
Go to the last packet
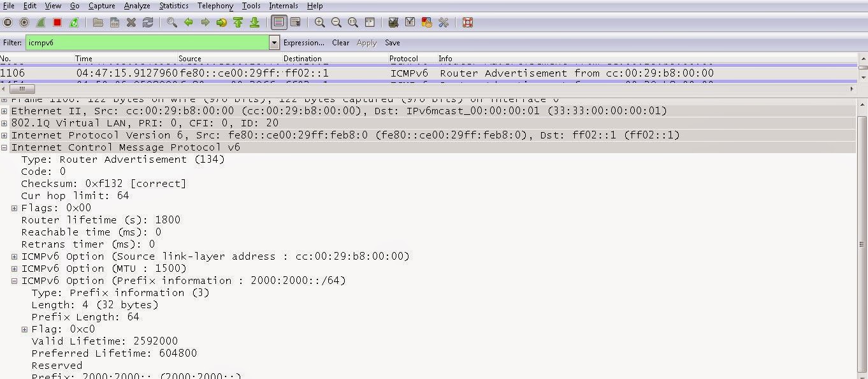pos(254,22)
